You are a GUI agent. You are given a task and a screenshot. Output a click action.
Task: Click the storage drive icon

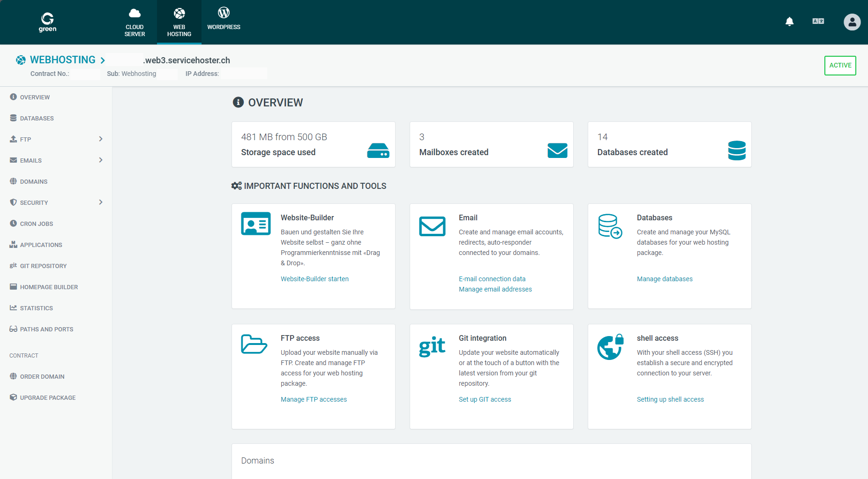378,150
